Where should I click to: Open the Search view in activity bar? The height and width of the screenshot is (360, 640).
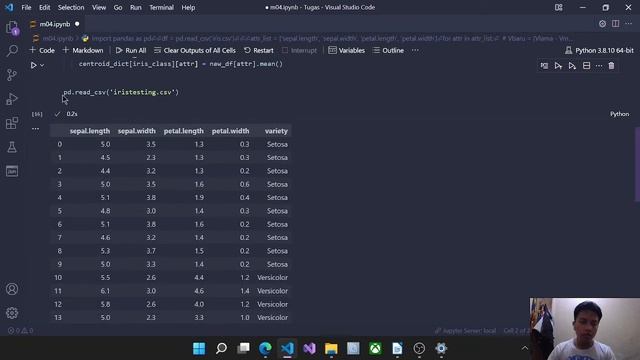click(12, 51)
